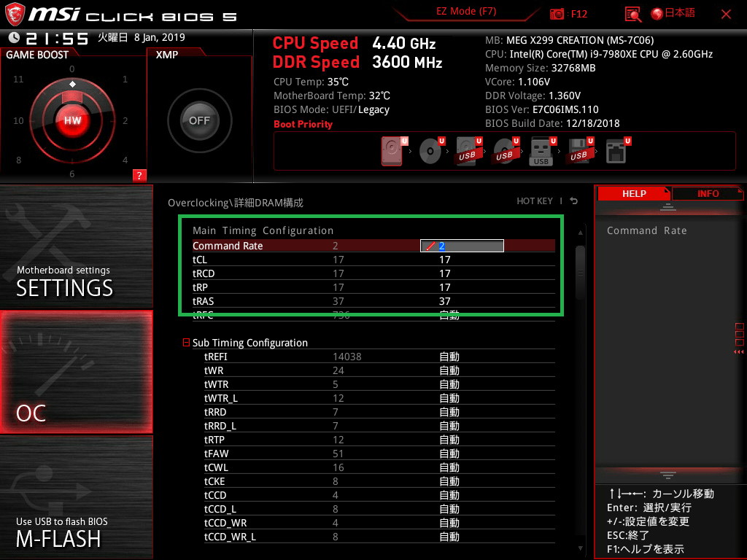This screenshot has height=560, width=747.
Task: Select the tRCD value 17
Action: [x=444, y=273]
